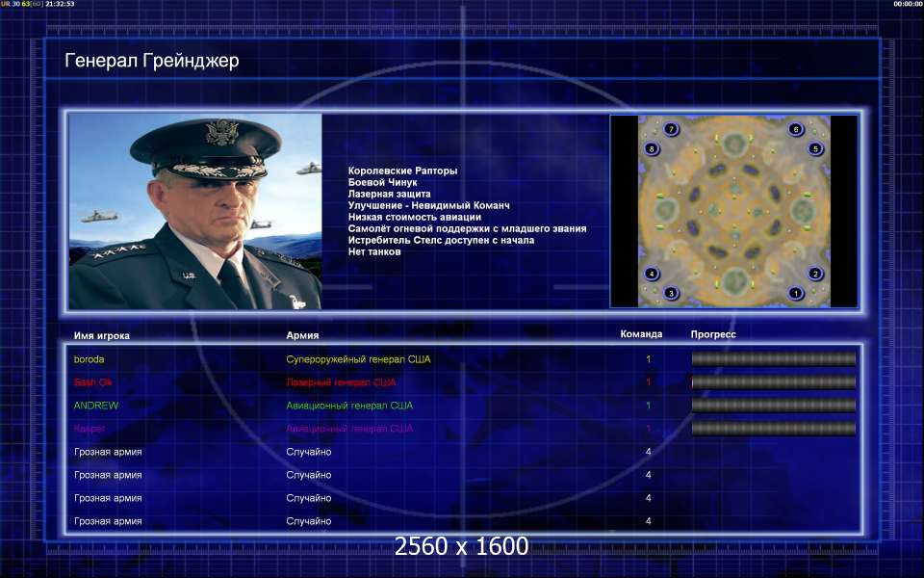The width and height of the screenshot is (924, 578).
Task: Click the feature line 'Нет танков'
Action: tap(374, 251)
